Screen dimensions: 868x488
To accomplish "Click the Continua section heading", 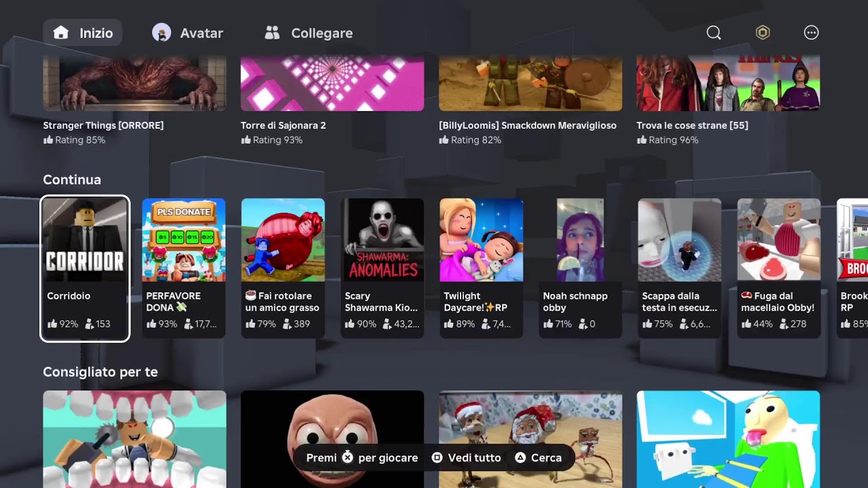I will pyautogui.click(x=72, y=180).
